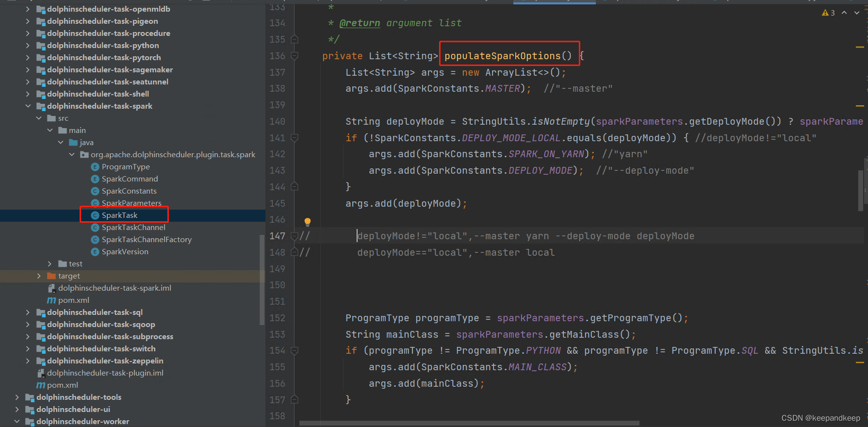Expand the dolphinscheduler-task-procedure module

pos(28,33)
